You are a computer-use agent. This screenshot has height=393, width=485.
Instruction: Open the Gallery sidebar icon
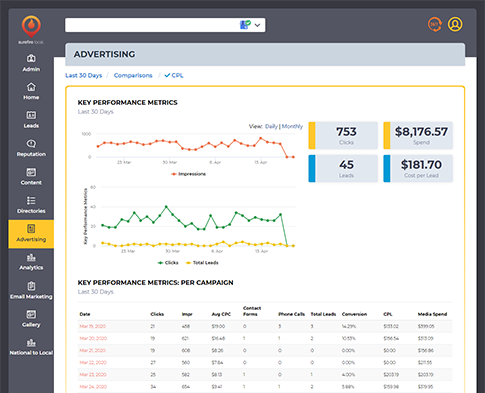[x=31, y=314]
